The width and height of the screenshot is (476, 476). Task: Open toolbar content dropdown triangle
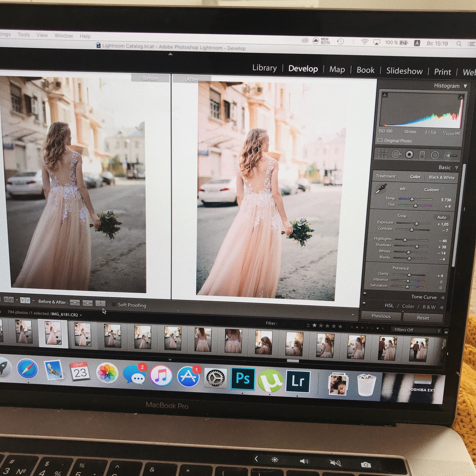click(353, 315)
